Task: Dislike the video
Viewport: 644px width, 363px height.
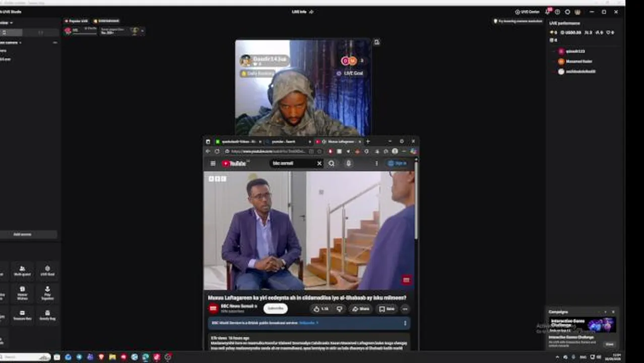Action: point(339,309)
